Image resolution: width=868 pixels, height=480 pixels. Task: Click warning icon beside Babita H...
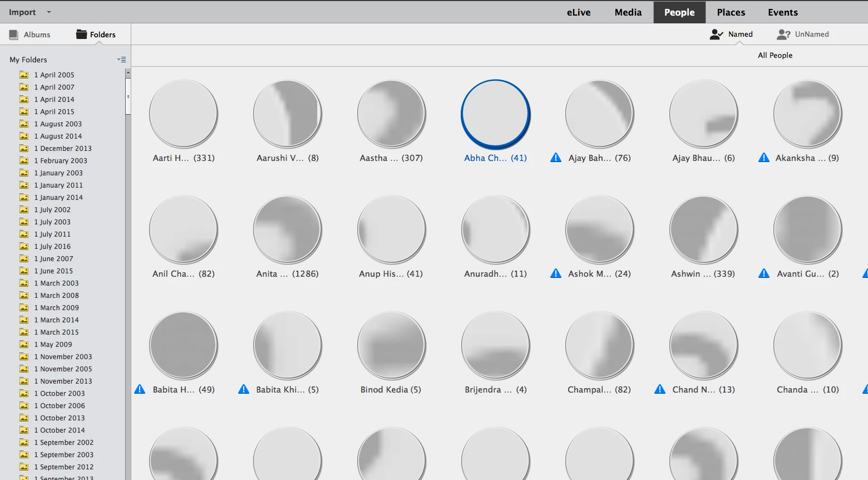pos(140,389)
